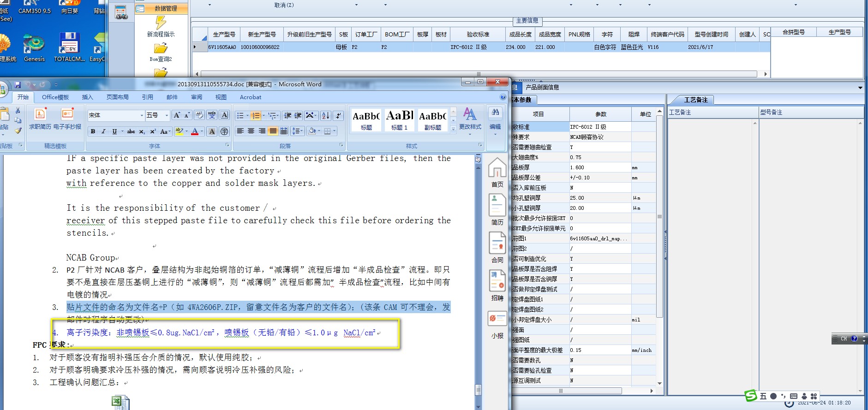This screenshot has width=868, height=410.
Task: Click the Sogou input method tray icon
Action: (751, 396)
